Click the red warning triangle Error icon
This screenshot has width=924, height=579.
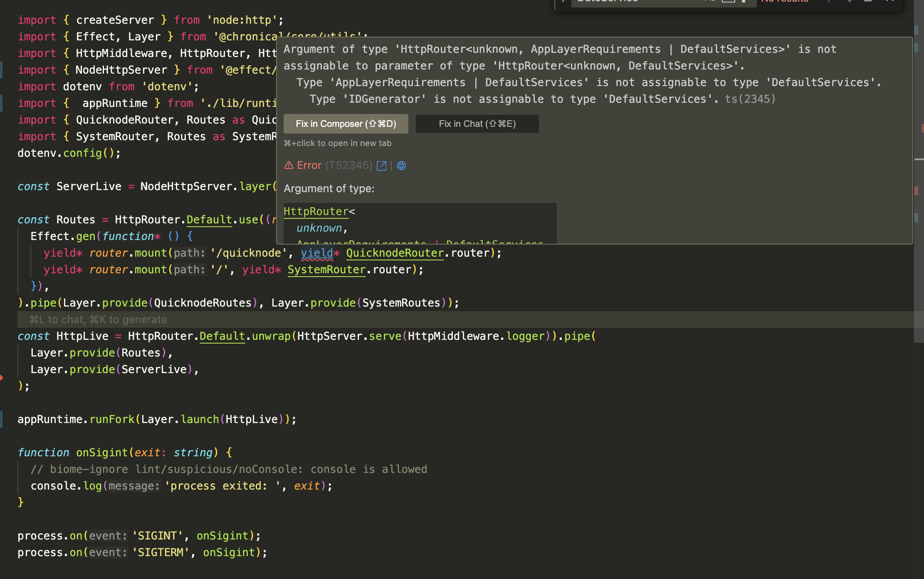289,166
